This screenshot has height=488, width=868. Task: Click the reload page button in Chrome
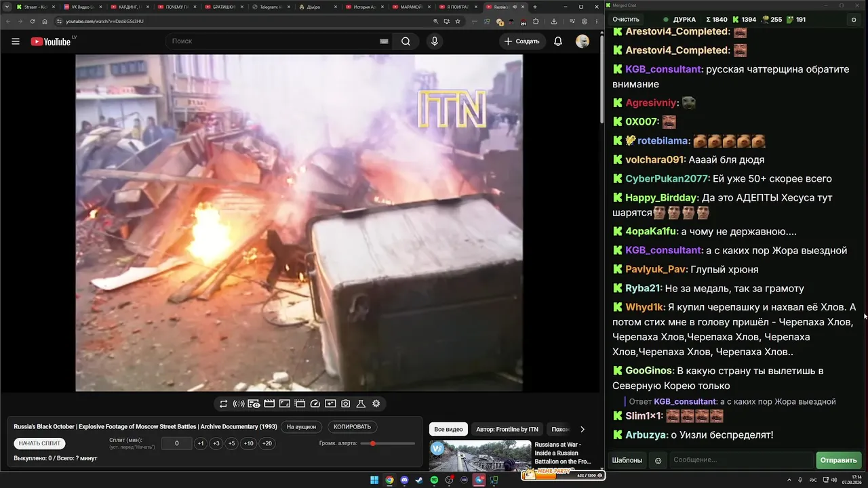click(32, 21)
